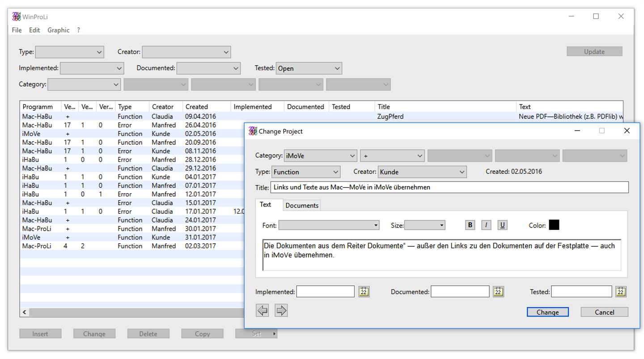Click Change Project dialog title icon

(253, 131)
